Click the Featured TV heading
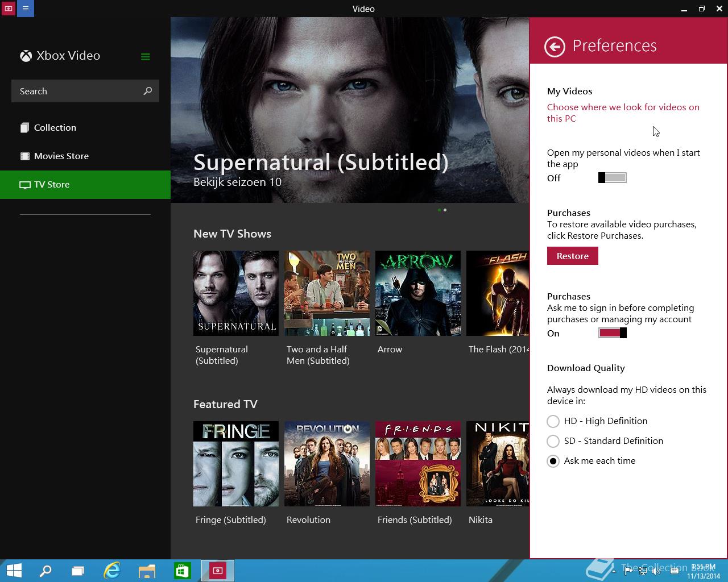 (225, 404)
